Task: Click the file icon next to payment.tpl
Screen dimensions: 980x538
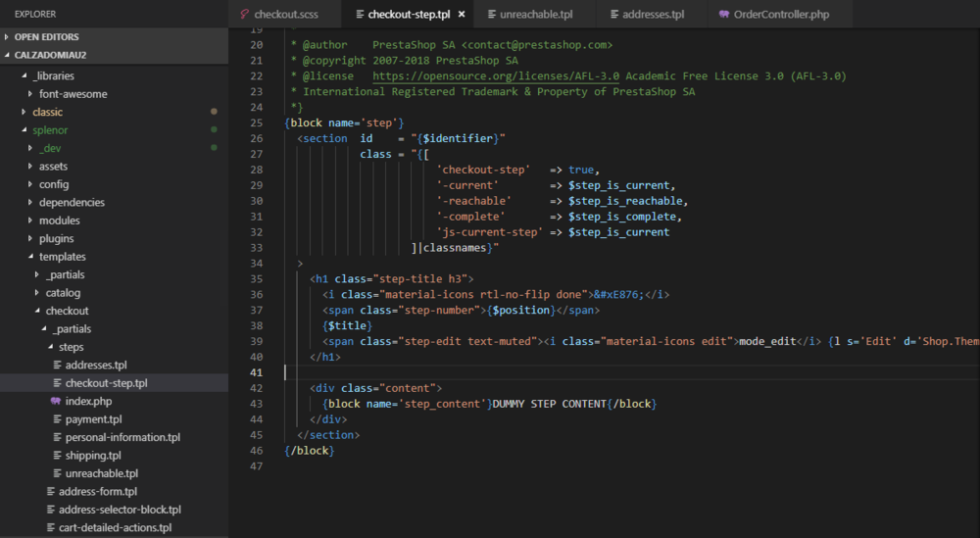Action: point(56,419)
